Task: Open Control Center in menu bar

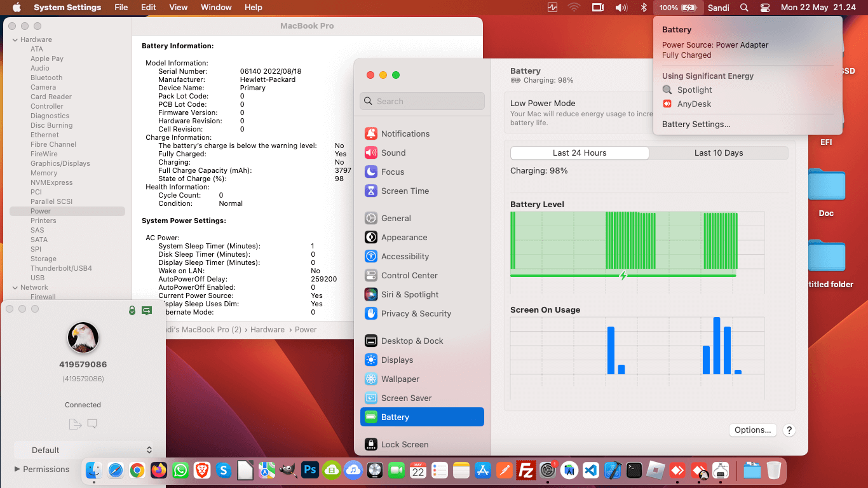Action: [x=764, y=8]
